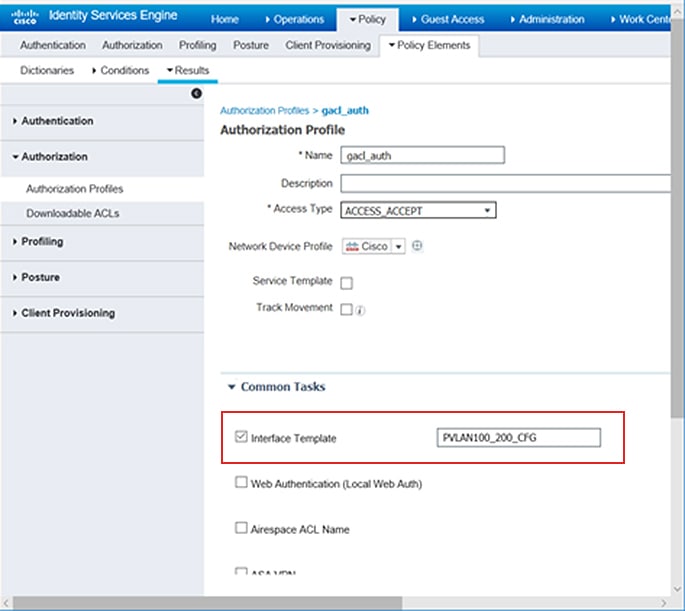The height and width of the screenshot is (611, 685).
Task: Click the Track Movement info icon
Action: (360, 311)
